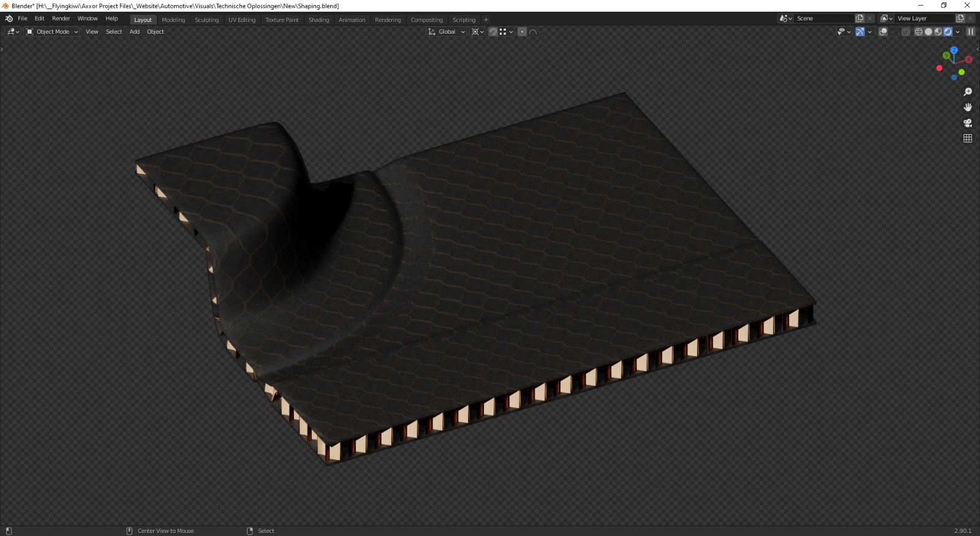Toggle viewport overlays
Image resolution: width=980 pixels, height=536 pixels.
[x=883, y=32]
